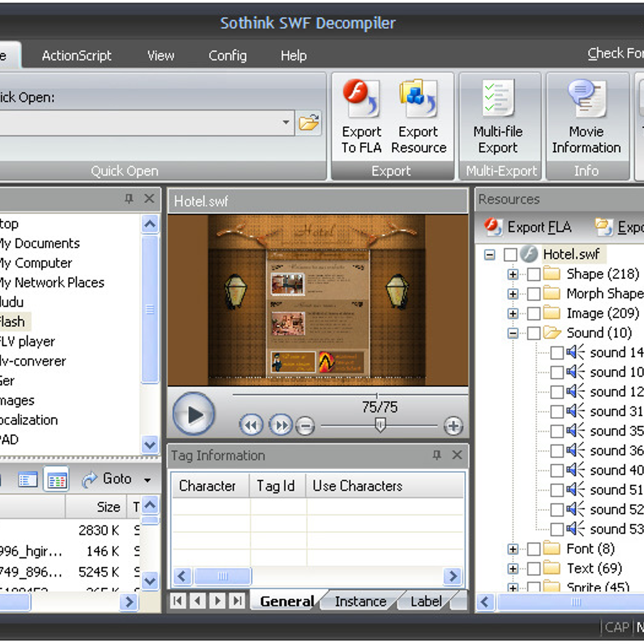
Task: Open the Config menu
Action: point(228,56)
